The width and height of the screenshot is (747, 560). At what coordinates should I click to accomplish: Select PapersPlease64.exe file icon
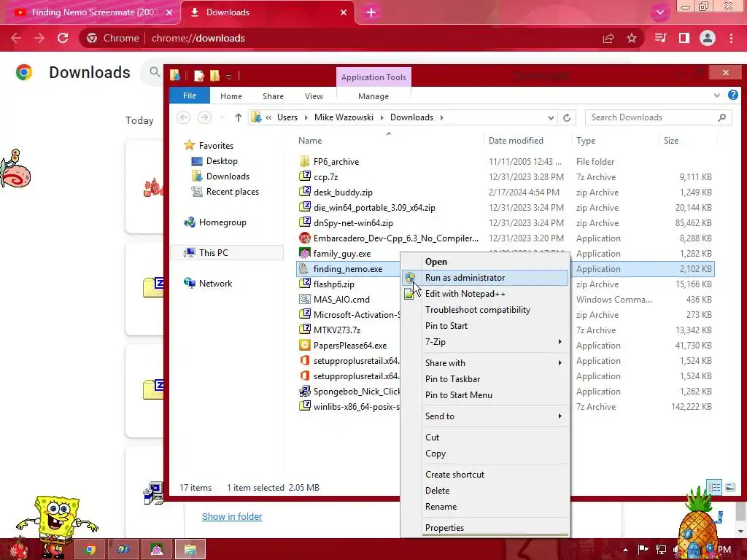tap(305, 345)
